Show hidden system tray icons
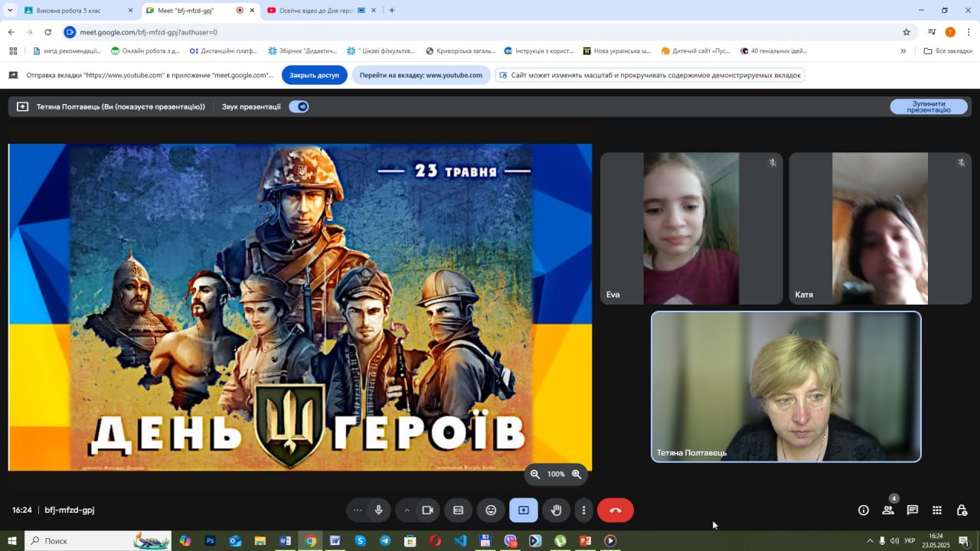980x551 pixels. point(870,541)
